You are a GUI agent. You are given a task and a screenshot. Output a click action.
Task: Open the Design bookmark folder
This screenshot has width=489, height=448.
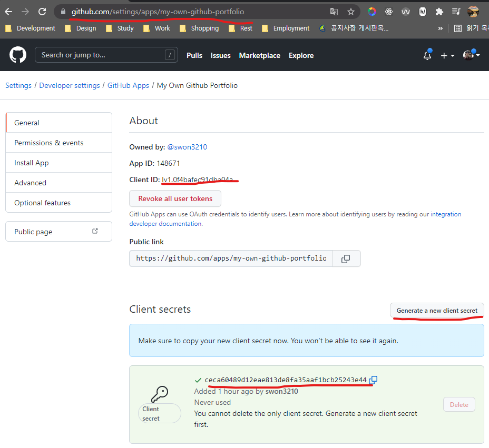81,28
